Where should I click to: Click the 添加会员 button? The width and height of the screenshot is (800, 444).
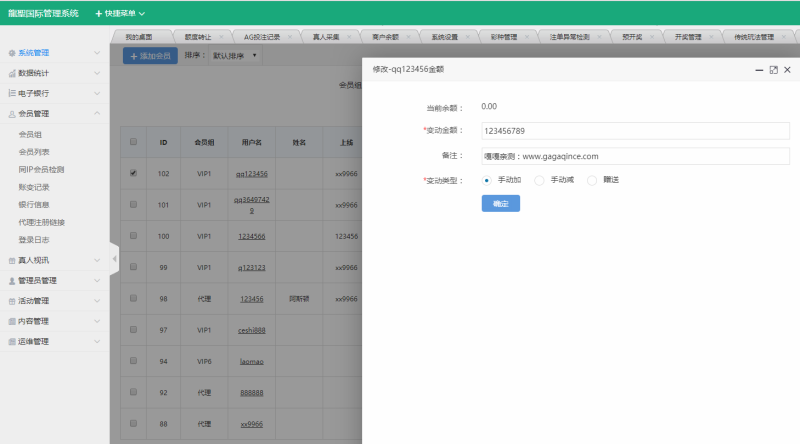pyautogui.click(x=150, y=56)
